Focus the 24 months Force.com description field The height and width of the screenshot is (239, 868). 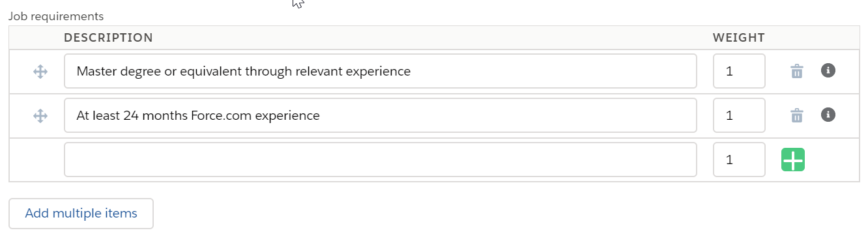381,115
